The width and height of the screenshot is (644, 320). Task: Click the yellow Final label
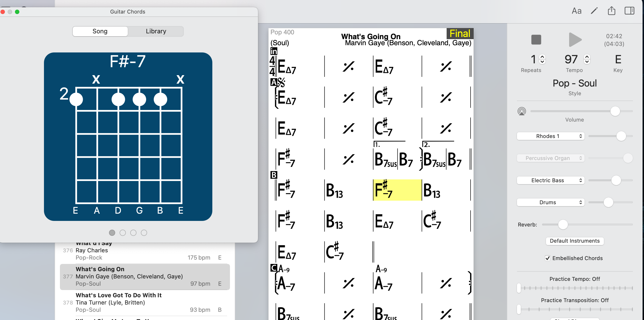click(x=460, y=34)
